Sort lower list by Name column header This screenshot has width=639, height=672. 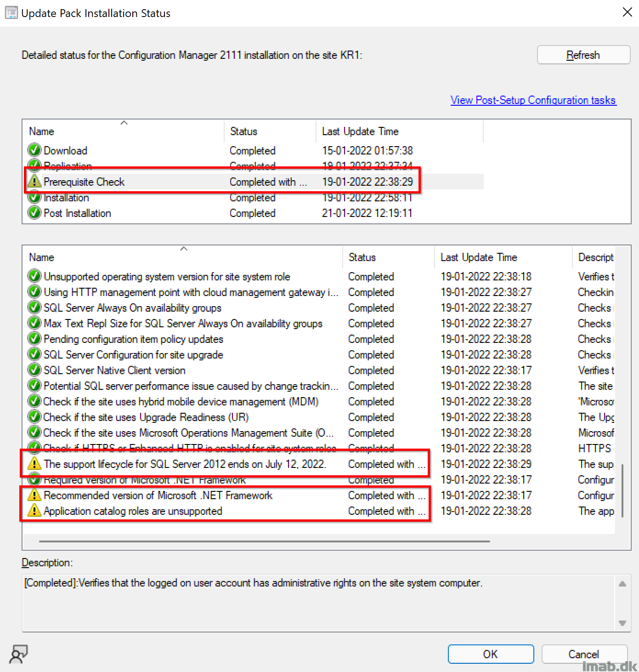pos(184,257)
